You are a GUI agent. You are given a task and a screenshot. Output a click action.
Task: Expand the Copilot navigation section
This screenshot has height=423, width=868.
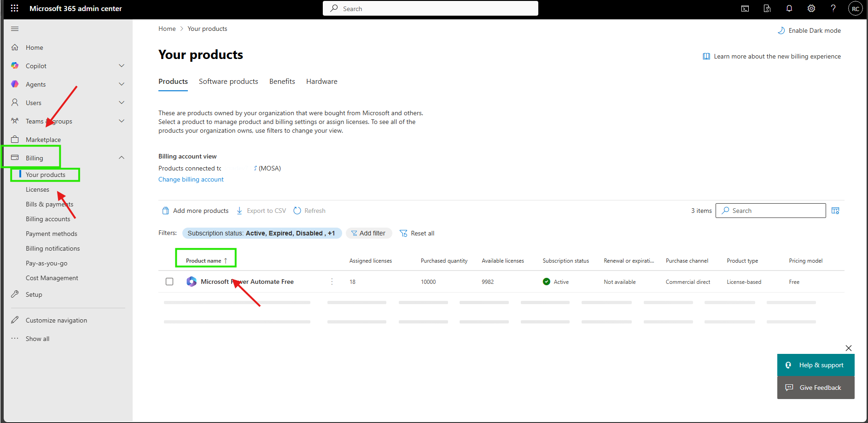[122, 66]
